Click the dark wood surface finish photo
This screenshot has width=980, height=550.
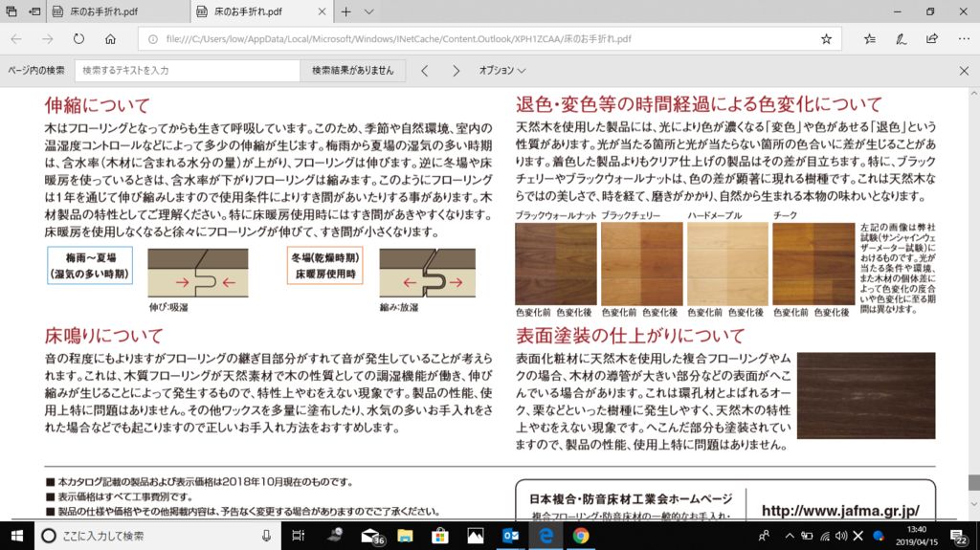(x=866, y=395)
